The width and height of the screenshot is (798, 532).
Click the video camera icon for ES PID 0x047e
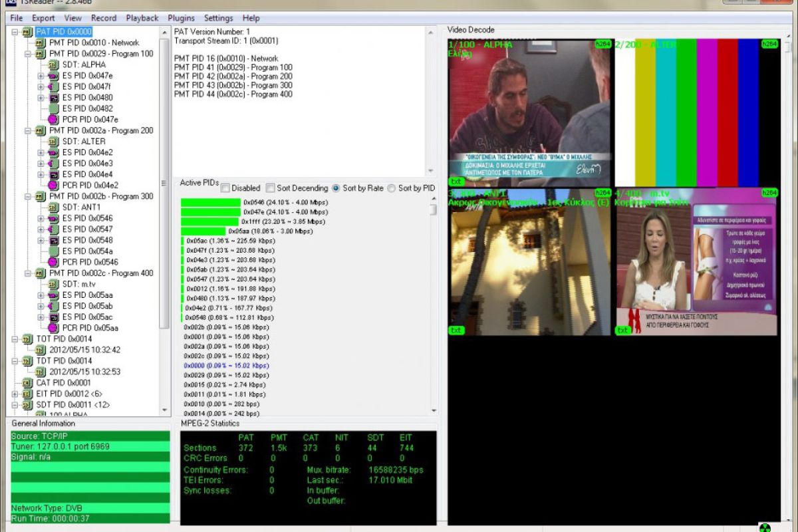coord(53,76)
